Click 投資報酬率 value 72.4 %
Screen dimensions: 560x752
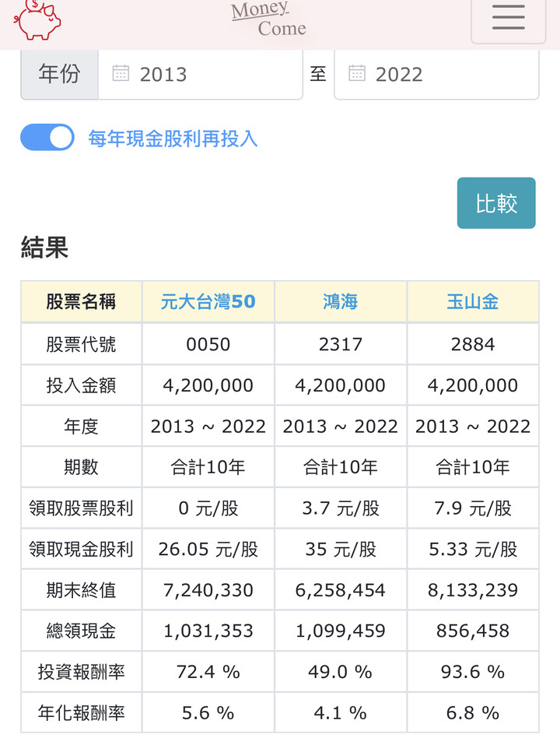208,671
